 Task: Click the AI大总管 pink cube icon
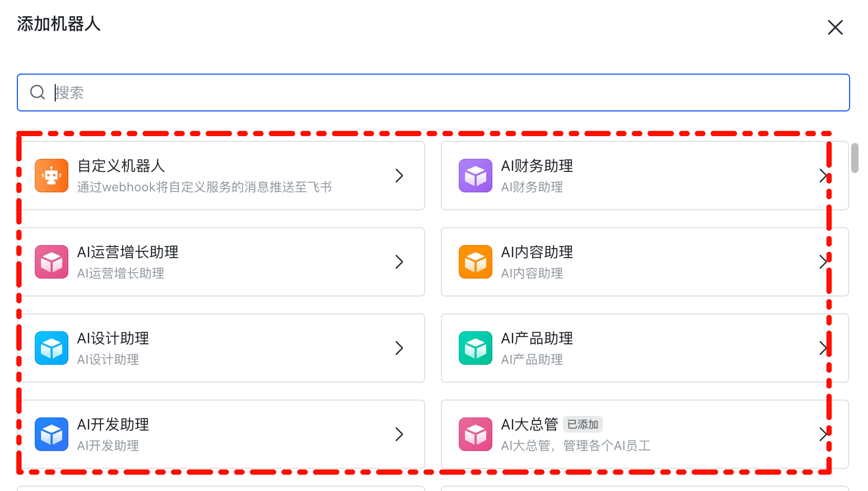click(x=475, y=434)
